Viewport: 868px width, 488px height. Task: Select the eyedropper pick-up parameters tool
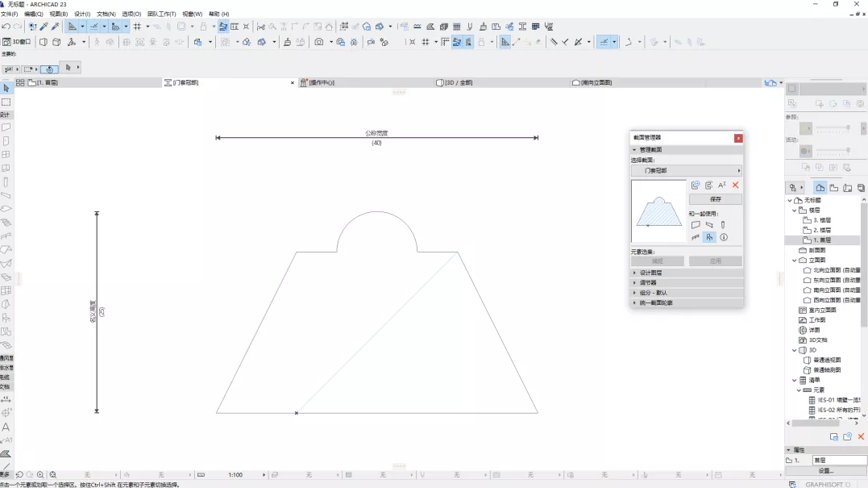click(44, 27)
